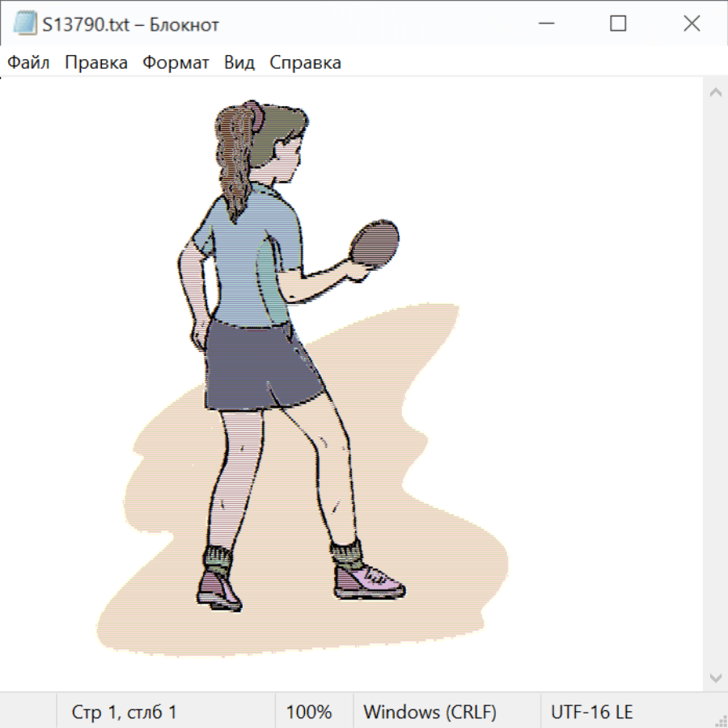Click the 100% zoom level indicator
Viewport: 728px width, 728px height.
pyautogui.click(x=309, y=713)
